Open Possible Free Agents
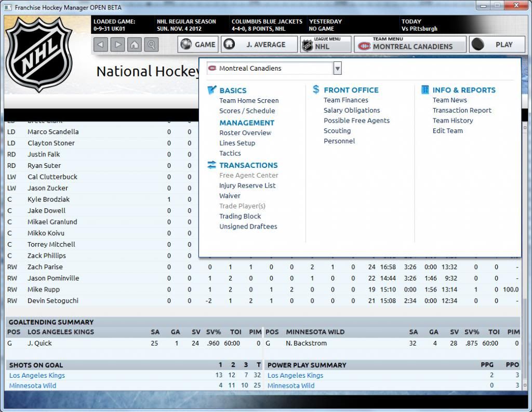Image resolution: width=532 pixels, height=412 pixels. [x=356, y=121]
